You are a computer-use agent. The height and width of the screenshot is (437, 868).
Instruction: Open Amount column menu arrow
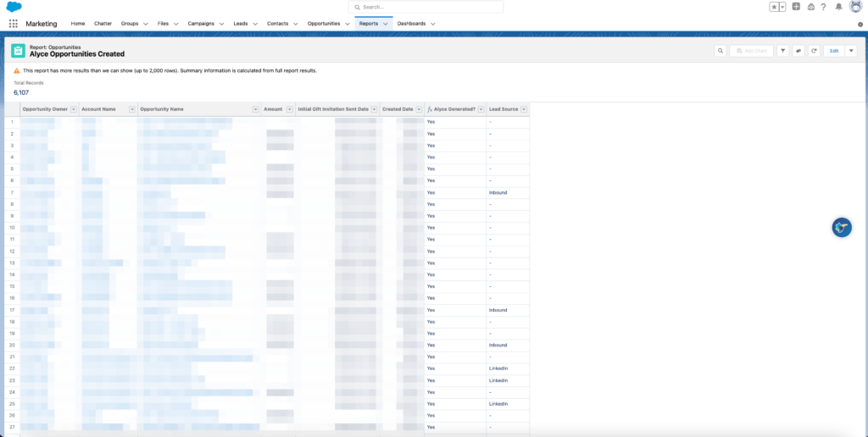(x=290, y=109)
